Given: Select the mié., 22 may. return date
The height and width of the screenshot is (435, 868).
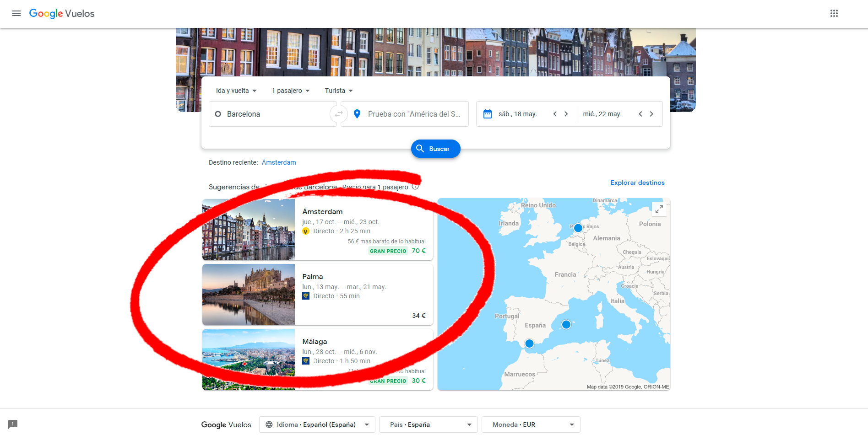Looking at the screenshot, I should [602, 114].
